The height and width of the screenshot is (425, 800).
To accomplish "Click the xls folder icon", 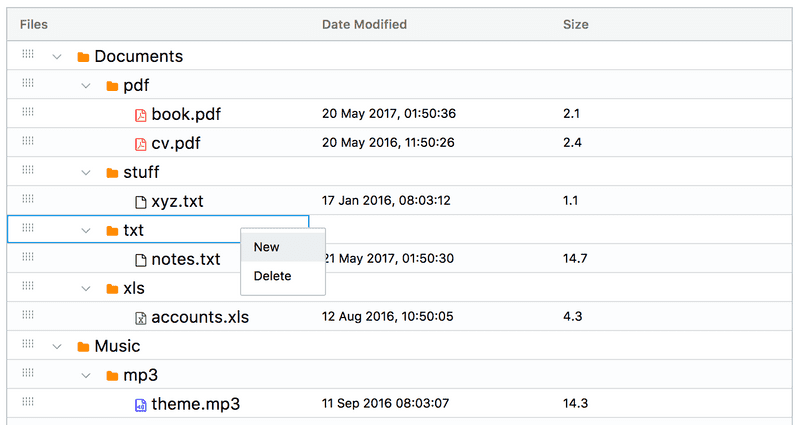I will (x=112, y=289).
